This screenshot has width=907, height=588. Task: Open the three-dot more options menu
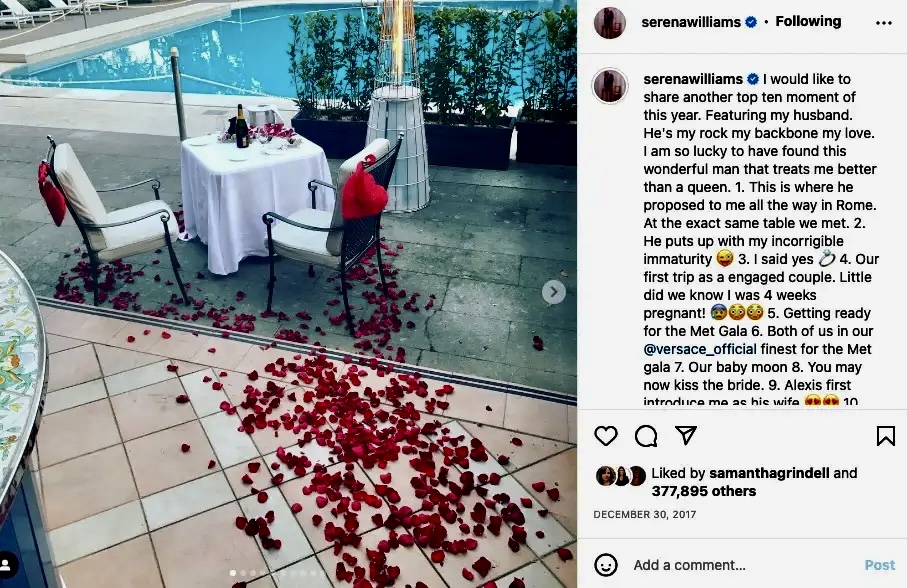click(884, 23)
